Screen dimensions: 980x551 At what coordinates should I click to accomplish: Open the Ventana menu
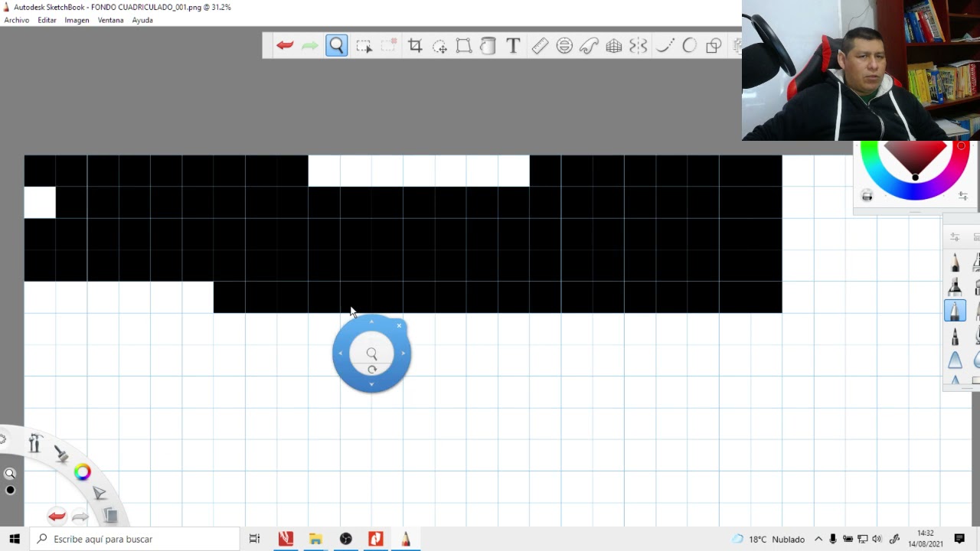point(110,20)
